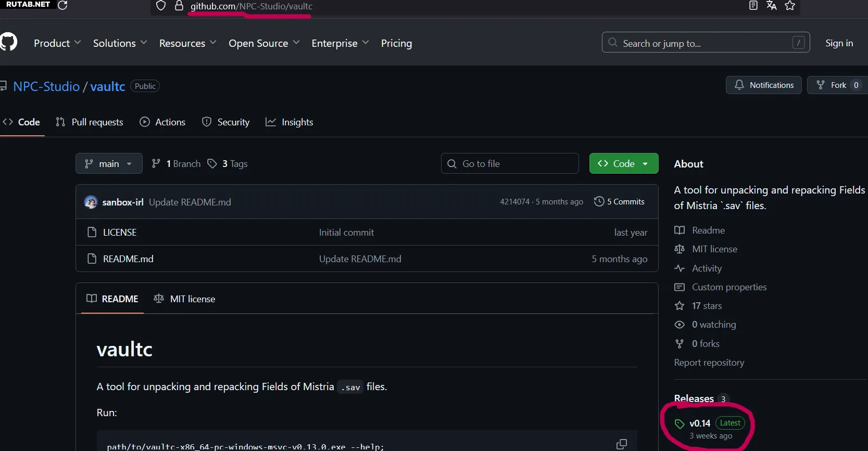Open NPC-Studio organization link
The width and height of the screenshot is (868, 451).
point(46,86)
